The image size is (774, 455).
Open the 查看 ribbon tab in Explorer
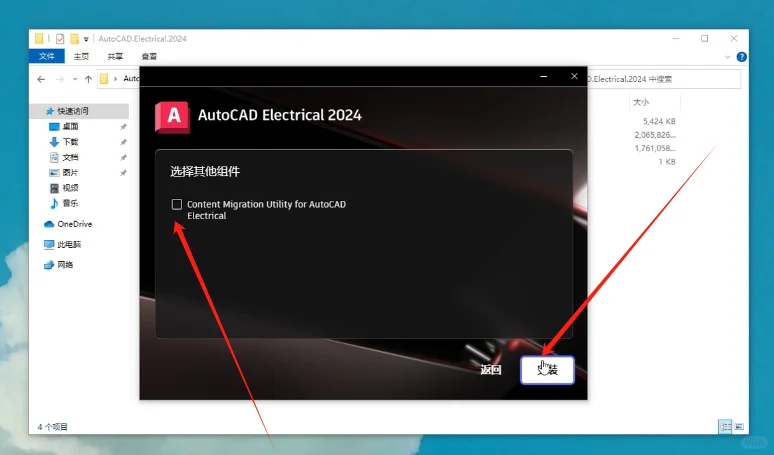(x=149, y=56)
